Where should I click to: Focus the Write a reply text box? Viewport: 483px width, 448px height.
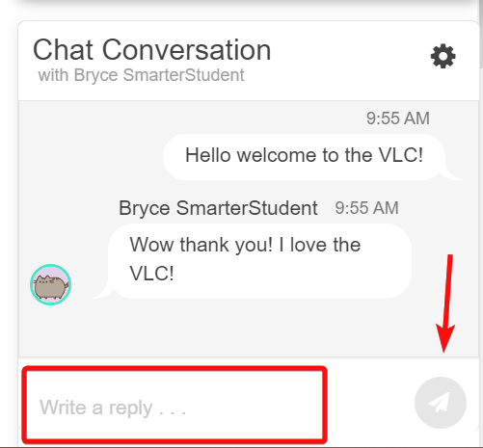(174, 406)
